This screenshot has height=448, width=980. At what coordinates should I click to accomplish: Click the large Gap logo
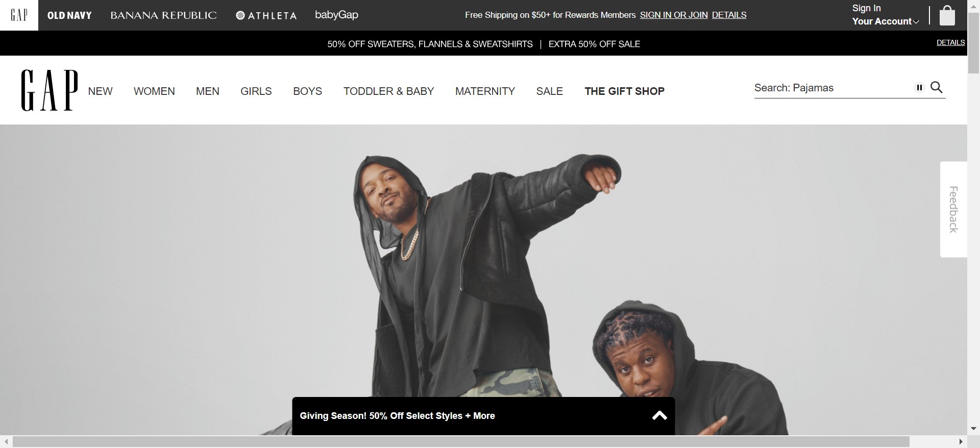[x=50, y=90]
